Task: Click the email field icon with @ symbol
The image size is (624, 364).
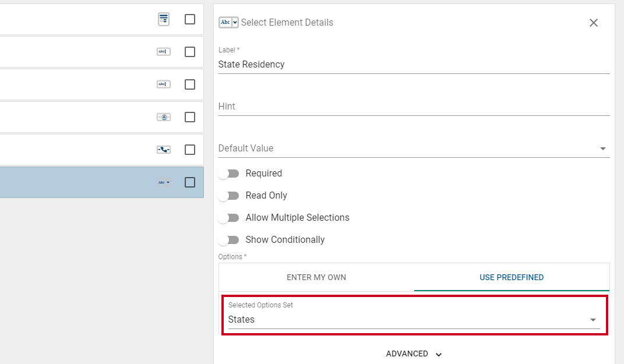Action: [x=164, y=117]
